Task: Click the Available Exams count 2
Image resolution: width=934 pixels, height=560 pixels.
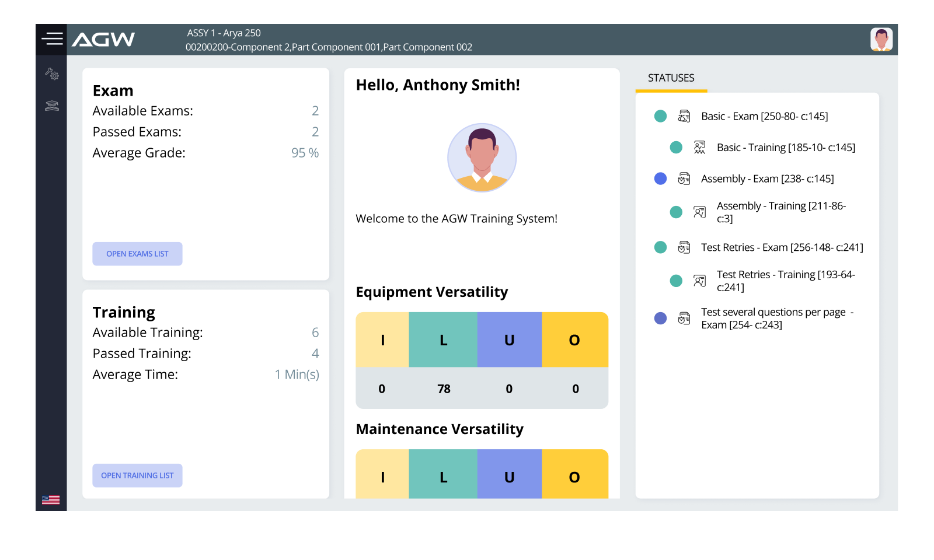Action: (x=315, y=111)
